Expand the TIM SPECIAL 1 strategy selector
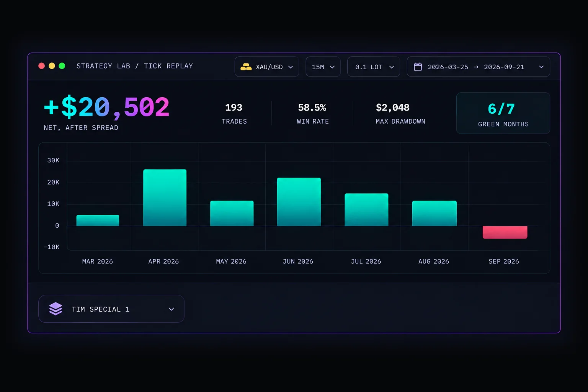 point(111,309)
